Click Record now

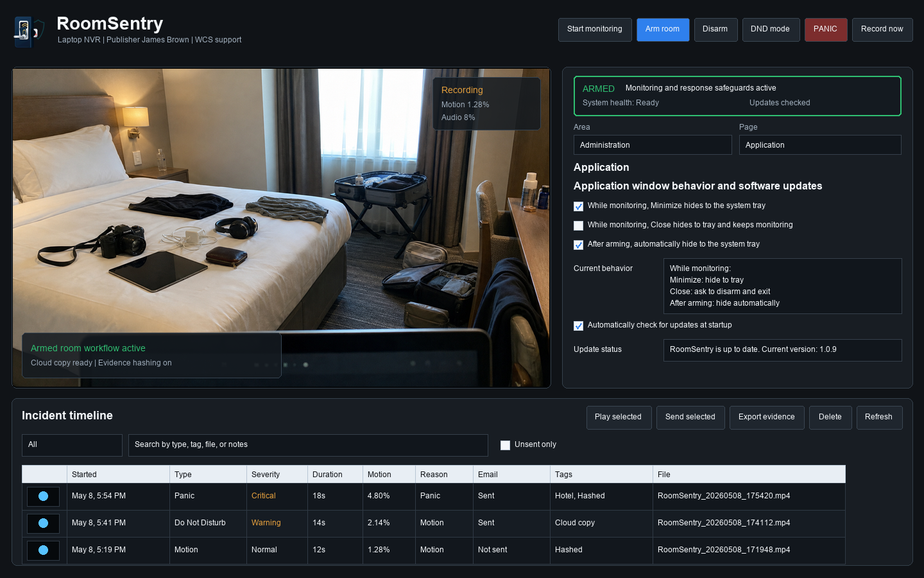click(x=882, y=30)
